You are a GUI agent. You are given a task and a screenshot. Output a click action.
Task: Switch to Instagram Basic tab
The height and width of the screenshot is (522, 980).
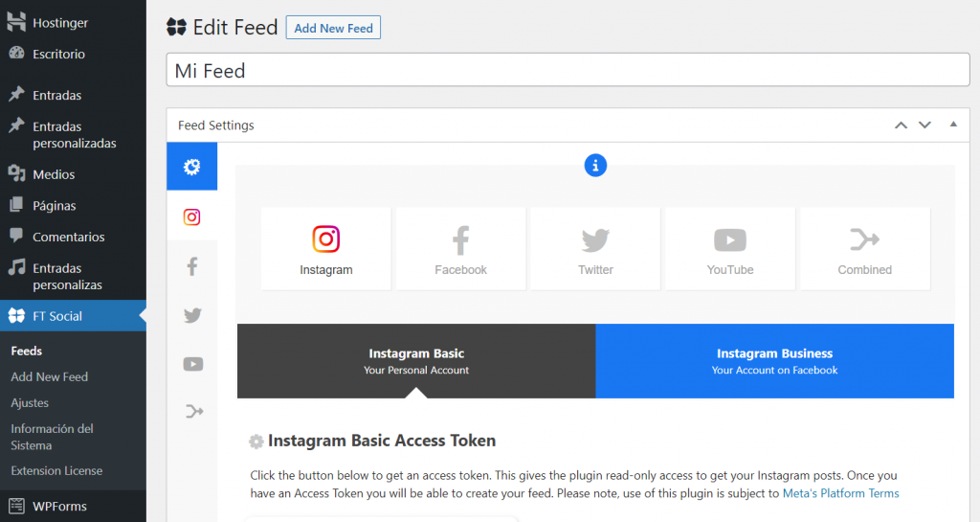[x=416, y=361]
